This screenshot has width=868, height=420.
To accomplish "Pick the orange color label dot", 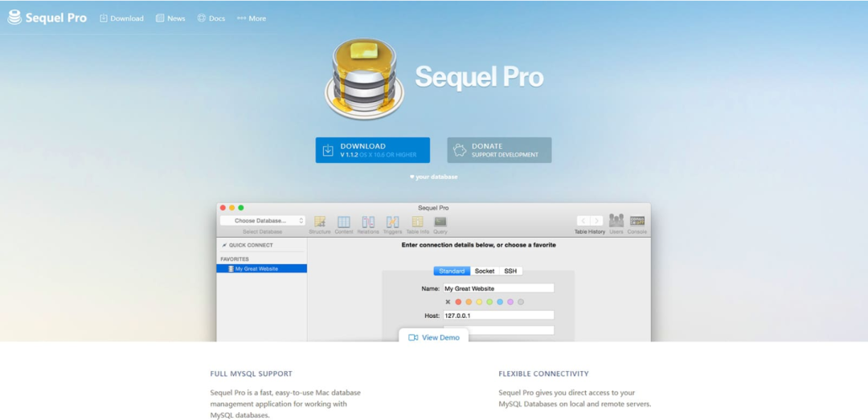I will pos(469,302).
